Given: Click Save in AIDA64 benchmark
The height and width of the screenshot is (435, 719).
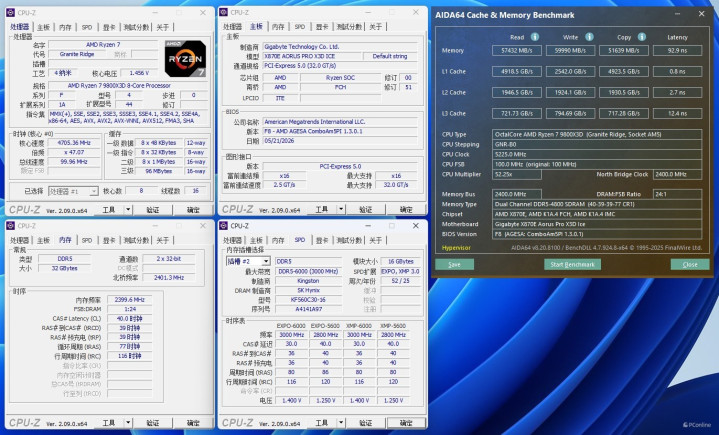Looking at the screenshot, I should coord(454,264).
